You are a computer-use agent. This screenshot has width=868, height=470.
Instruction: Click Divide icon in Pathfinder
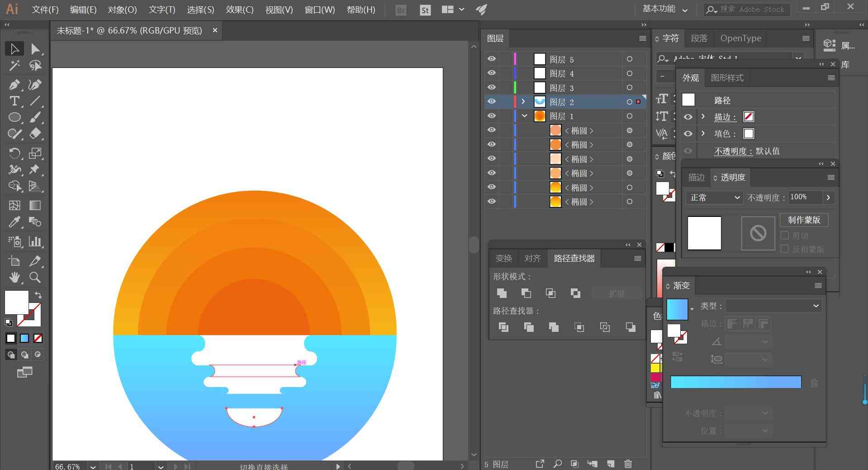pos(503,327)
